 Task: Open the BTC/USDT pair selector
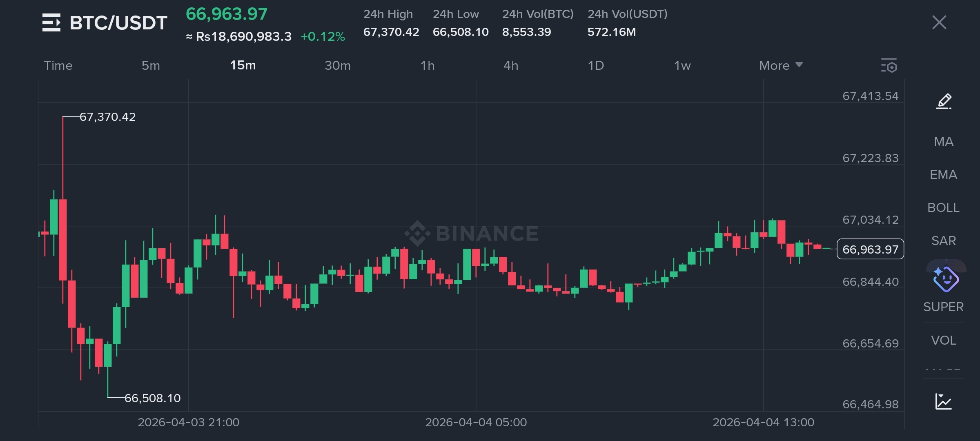click(x=118, y=23)
